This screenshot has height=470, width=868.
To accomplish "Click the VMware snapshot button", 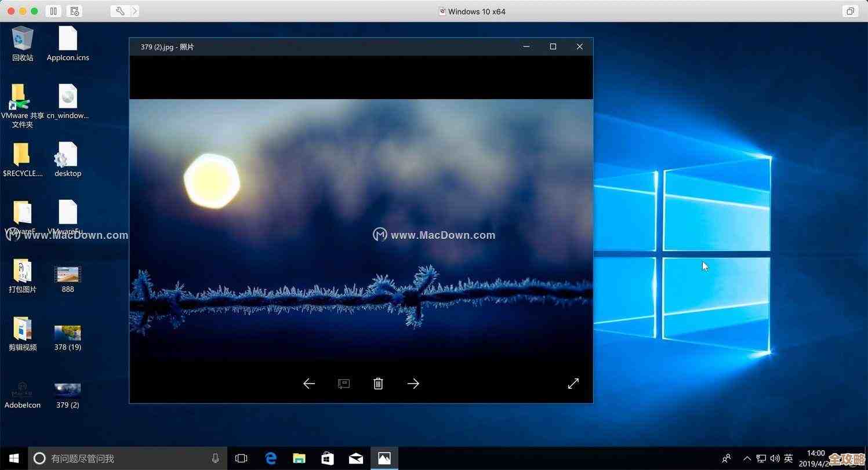I will pyautogui.click(x=74, y=11).
